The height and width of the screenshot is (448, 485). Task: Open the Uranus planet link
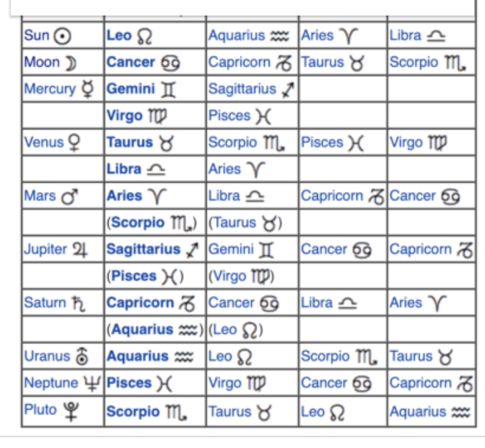(x=47, y=356)
